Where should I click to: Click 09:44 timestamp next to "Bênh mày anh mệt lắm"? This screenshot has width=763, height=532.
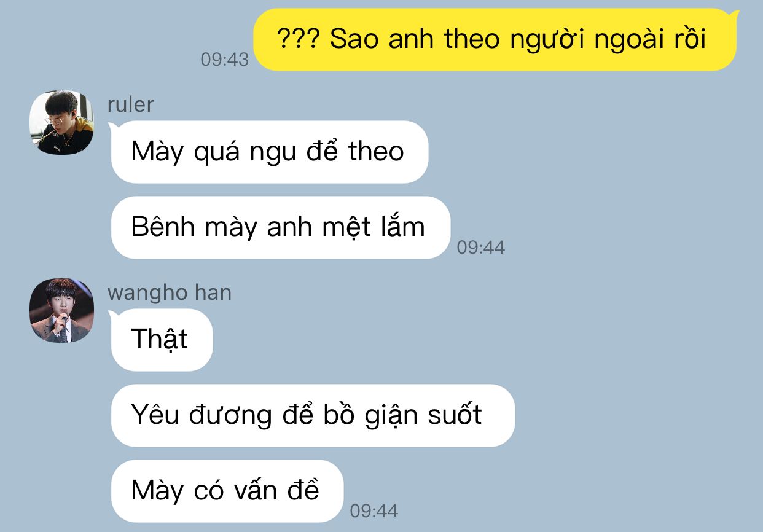(481, 248)
